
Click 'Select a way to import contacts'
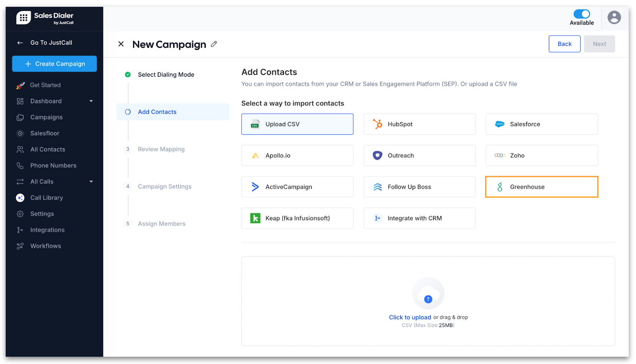point(293,103)
